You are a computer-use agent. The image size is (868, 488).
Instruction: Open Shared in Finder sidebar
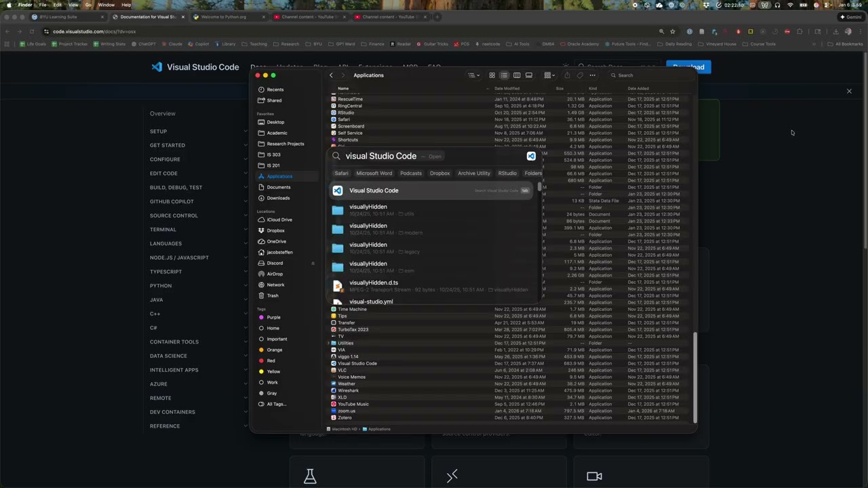pyautogui.click(x=274, y=100)
